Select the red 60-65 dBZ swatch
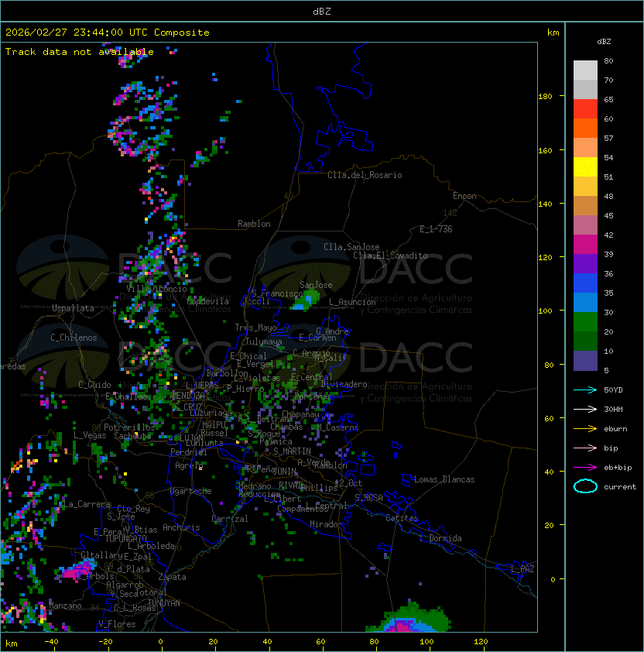Image resolution: width=644 pixels, height=652 pixels. (585, 109)
